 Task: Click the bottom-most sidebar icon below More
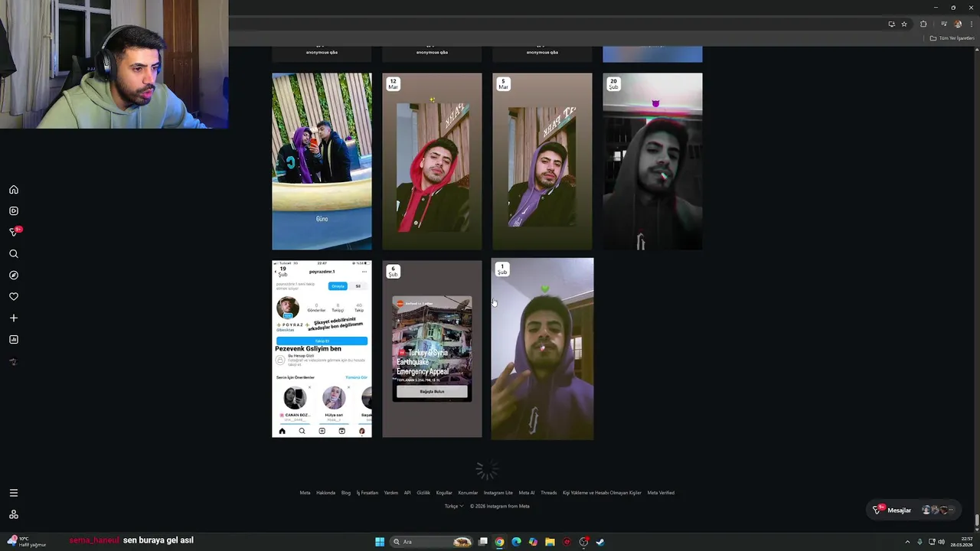[x=14, y=515]
